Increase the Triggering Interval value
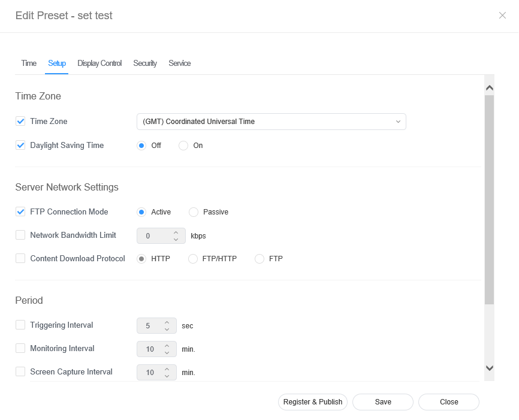This screenshot has width=519, height=420. click(167, 322)
